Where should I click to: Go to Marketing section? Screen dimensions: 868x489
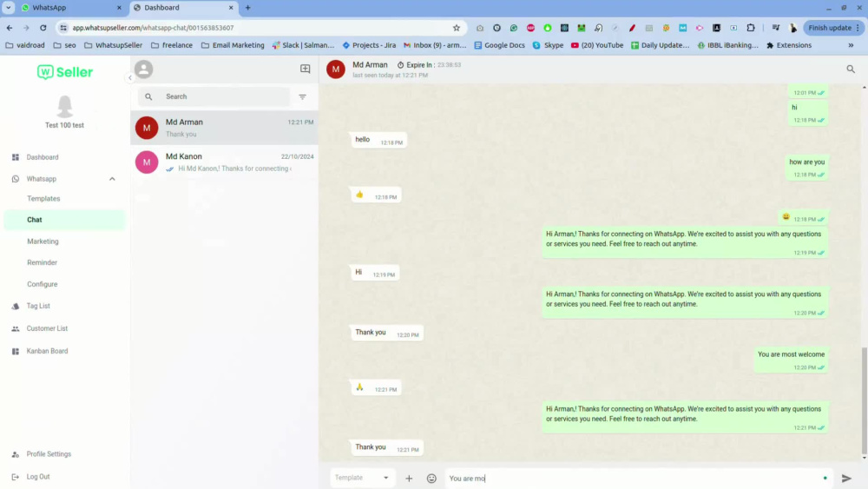[x=43, y=241]
